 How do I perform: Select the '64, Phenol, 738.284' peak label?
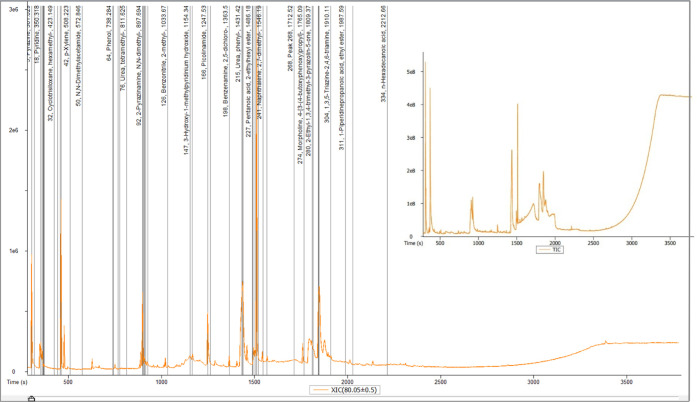[x=109, y=33]
